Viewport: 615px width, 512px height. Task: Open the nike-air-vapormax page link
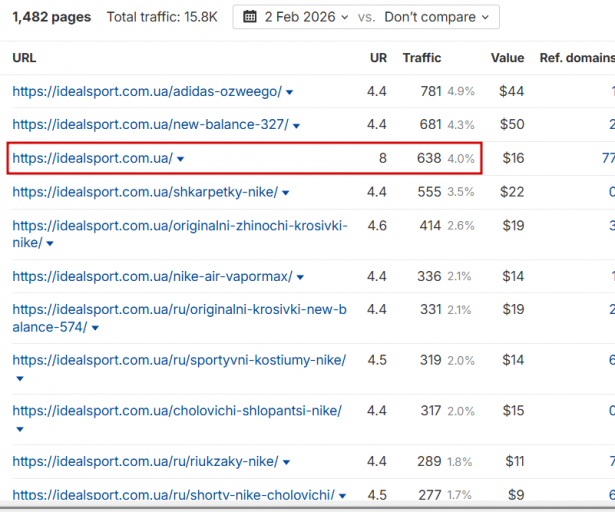[x=153, y=277]
